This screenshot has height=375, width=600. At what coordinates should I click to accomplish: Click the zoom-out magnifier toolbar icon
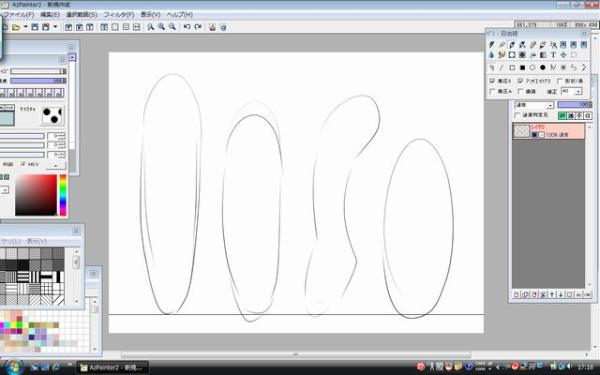click(x=172, y=27)
